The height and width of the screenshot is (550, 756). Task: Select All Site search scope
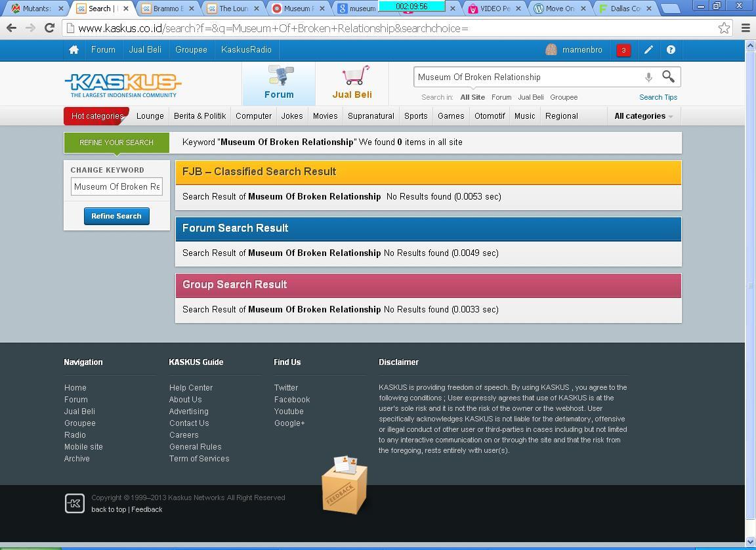(x=472, y=97)
